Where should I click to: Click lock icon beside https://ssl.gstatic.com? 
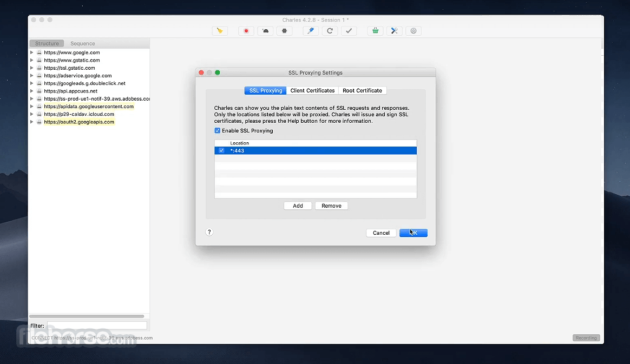pyautogui.click(x=40, y=68)
